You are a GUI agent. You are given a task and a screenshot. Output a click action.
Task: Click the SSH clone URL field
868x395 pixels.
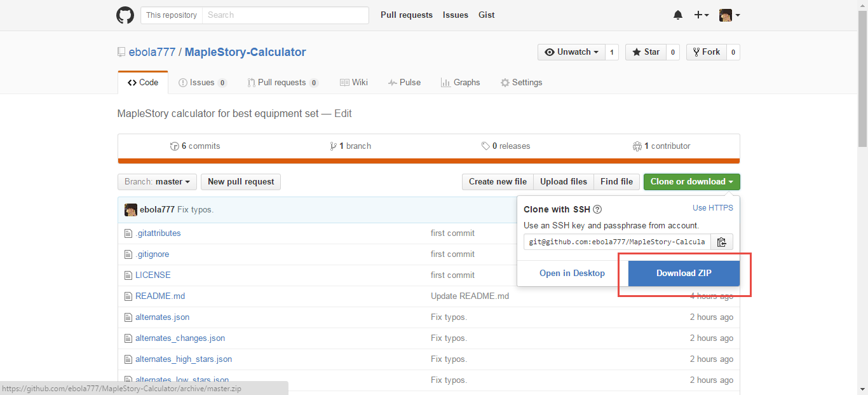coord(616,242)
